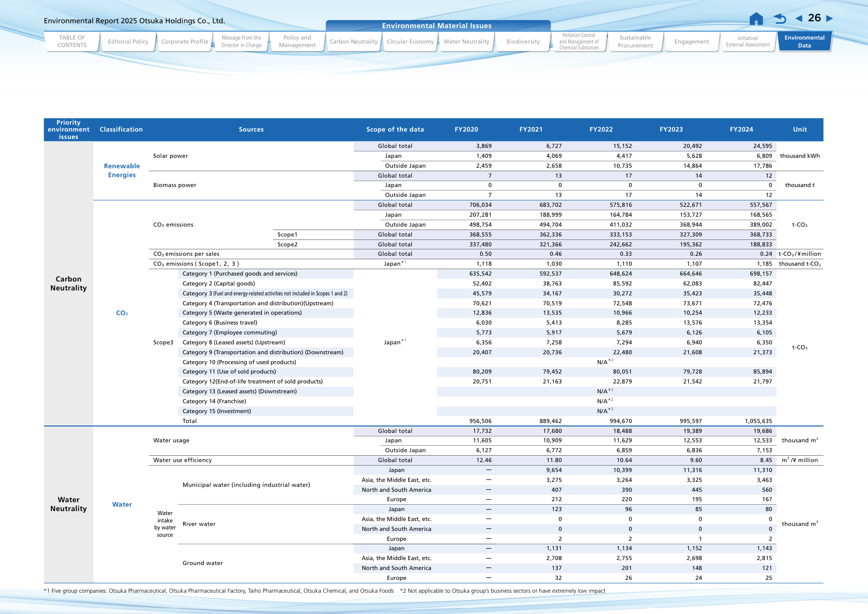Click Municipal water (including industrial water) label
The image size is (868, 614).
(x=246, y=485)
